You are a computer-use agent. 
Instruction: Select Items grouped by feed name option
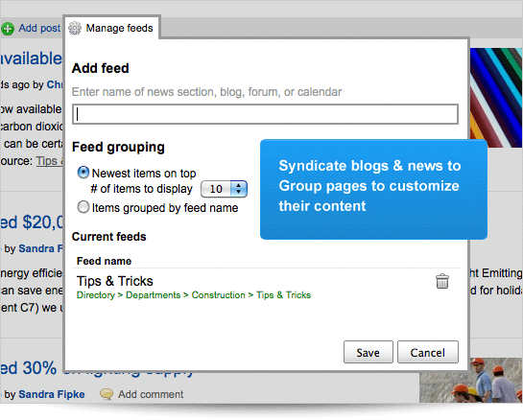(83, 207)
